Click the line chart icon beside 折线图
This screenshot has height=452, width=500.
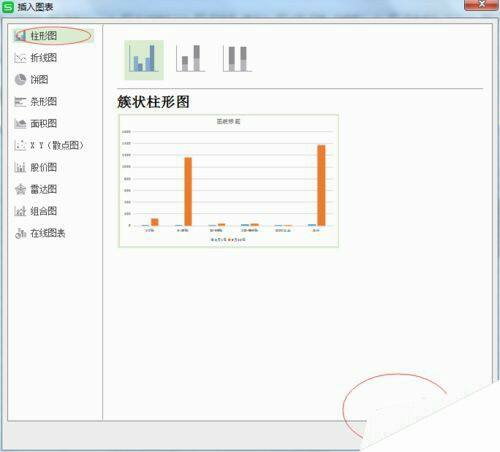[x=20, y=58]
